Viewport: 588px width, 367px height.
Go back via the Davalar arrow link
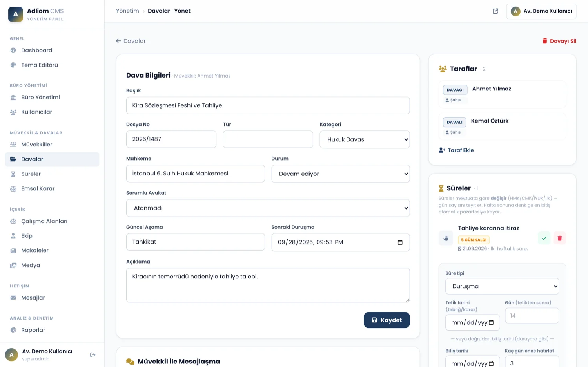coord(131,41)
